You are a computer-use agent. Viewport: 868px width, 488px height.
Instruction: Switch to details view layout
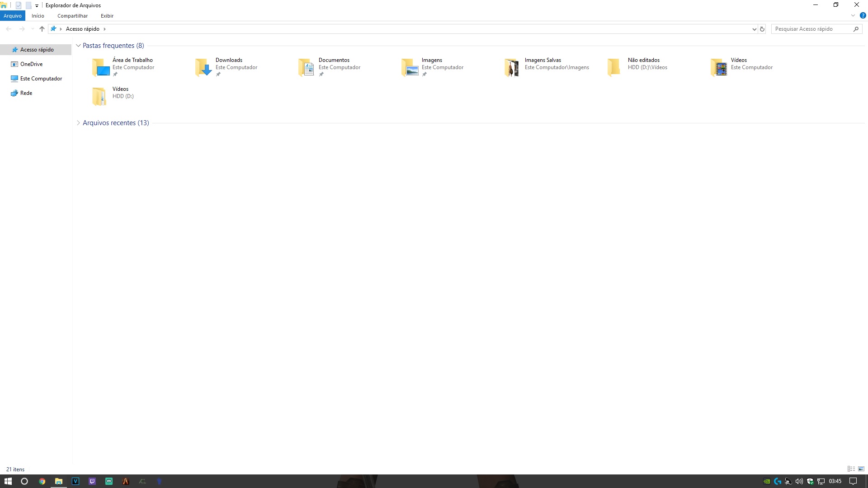(851, 469)
